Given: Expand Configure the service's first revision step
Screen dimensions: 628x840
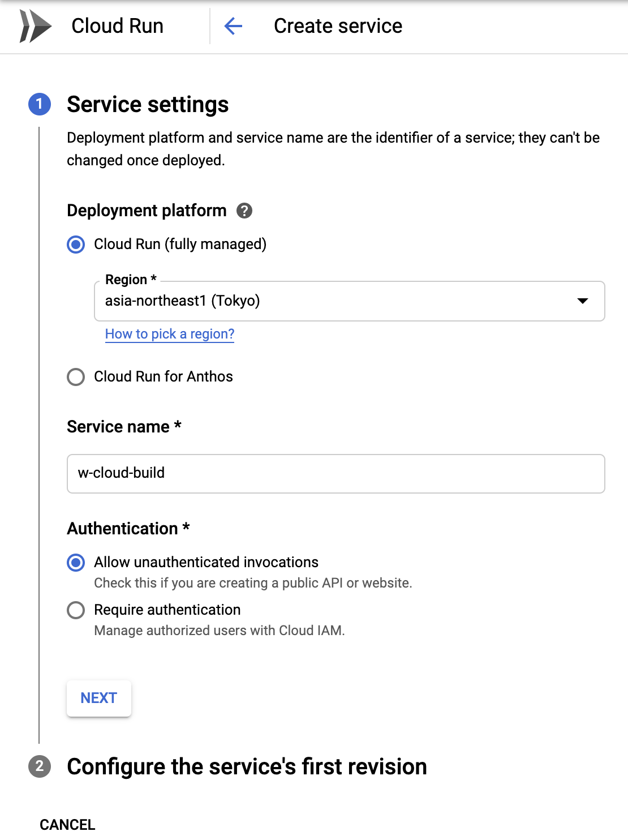Looking at the screenshot, I should (247, 767).
